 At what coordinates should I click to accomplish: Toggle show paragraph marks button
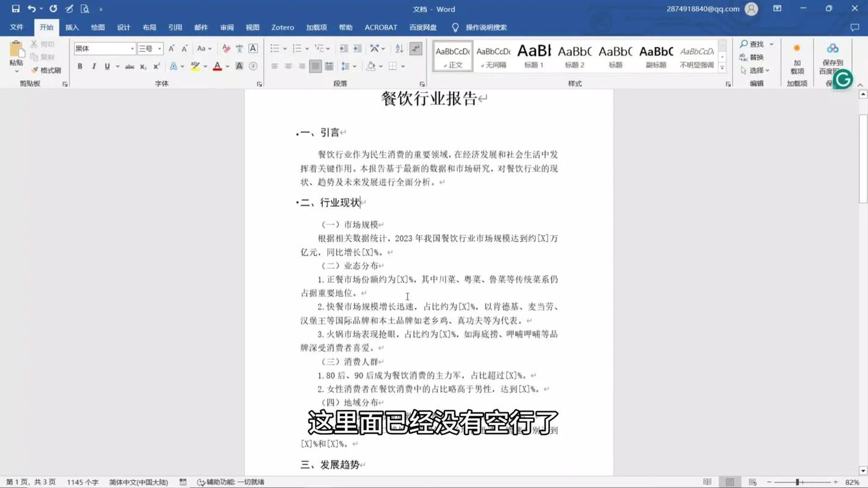[x=416, y=48]
